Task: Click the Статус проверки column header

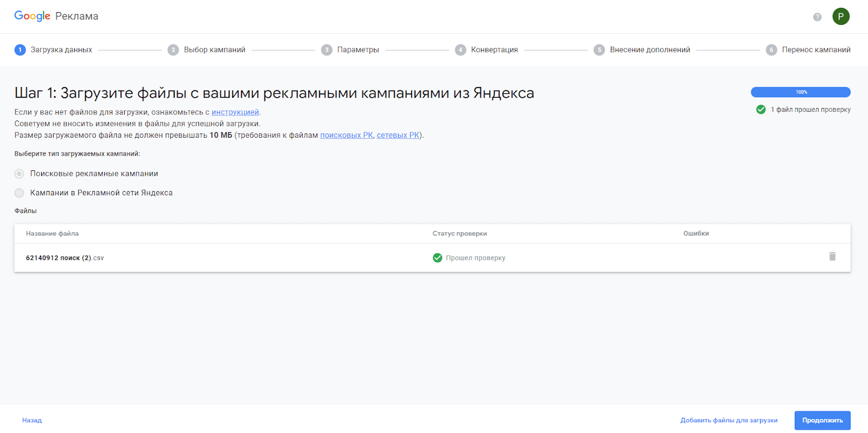Action: pyautogui.click(x=459, y=234)
